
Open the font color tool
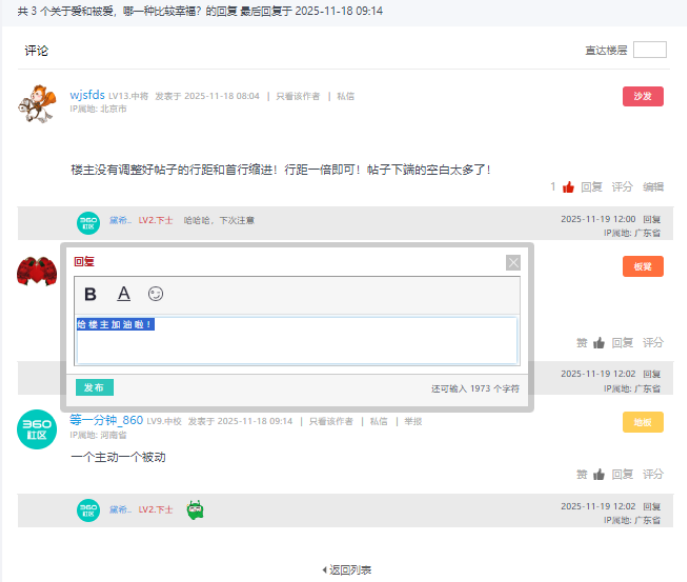(124, 294)
